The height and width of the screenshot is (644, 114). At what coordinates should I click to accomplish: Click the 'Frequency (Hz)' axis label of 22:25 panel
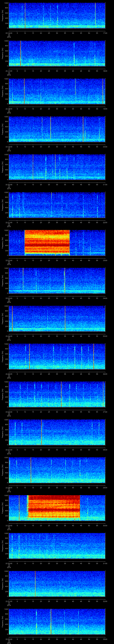tap(3, 357)
